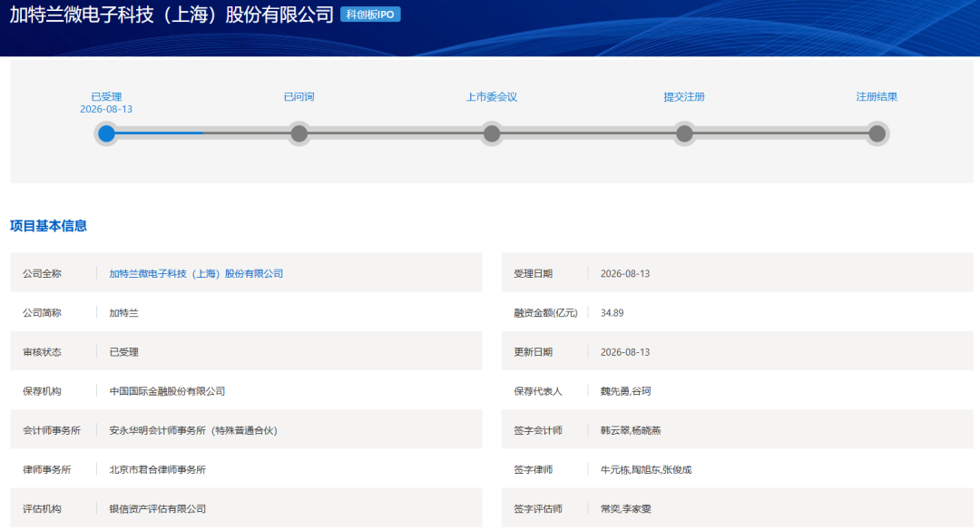Click the 公司简称 value 加特兰
980x531 pixels.
123,313
